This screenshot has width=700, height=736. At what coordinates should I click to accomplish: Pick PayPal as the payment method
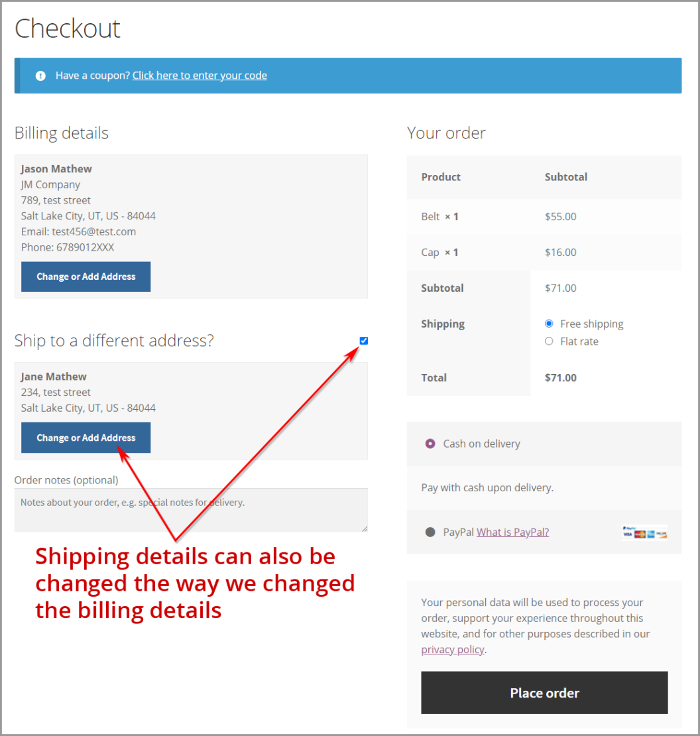click(x=431, y=532)
